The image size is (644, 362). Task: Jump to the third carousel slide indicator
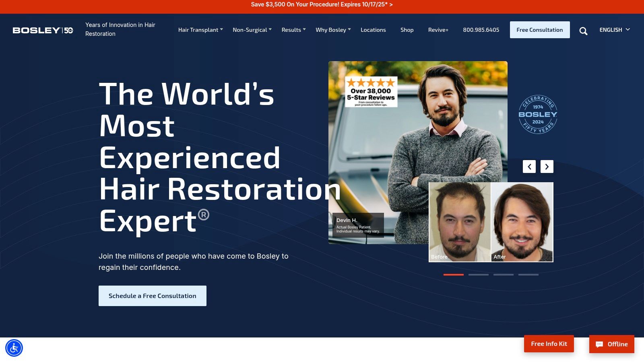504,275
